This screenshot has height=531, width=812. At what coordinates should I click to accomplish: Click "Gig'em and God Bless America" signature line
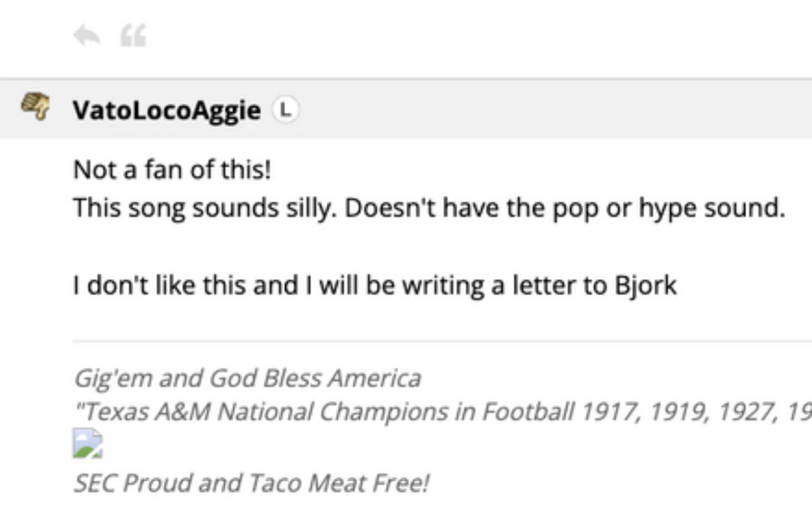coord(247,378)
